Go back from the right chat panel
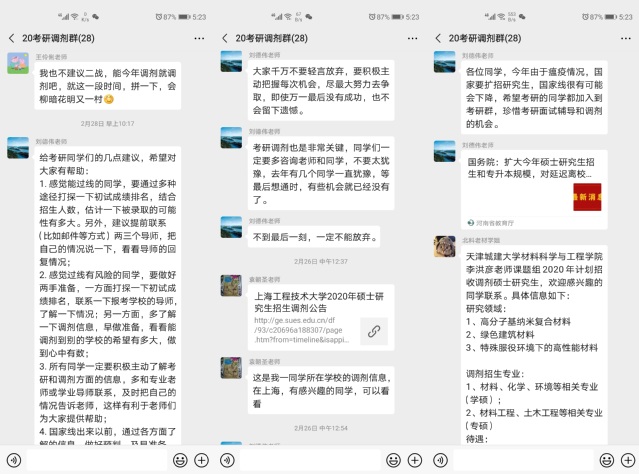The width and height of the screenshot is (639, 474). coord(438,37)
